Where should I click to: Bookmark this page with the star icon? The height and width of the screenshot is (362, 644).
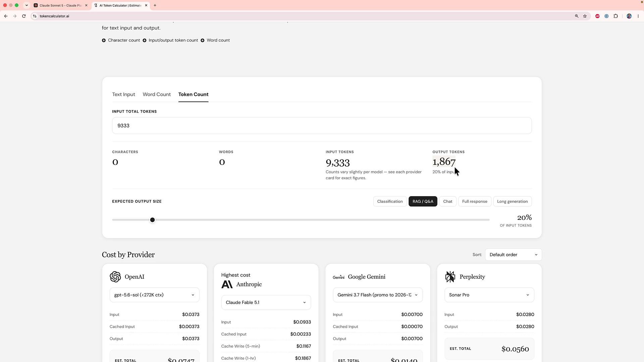[x=585, y=16]
